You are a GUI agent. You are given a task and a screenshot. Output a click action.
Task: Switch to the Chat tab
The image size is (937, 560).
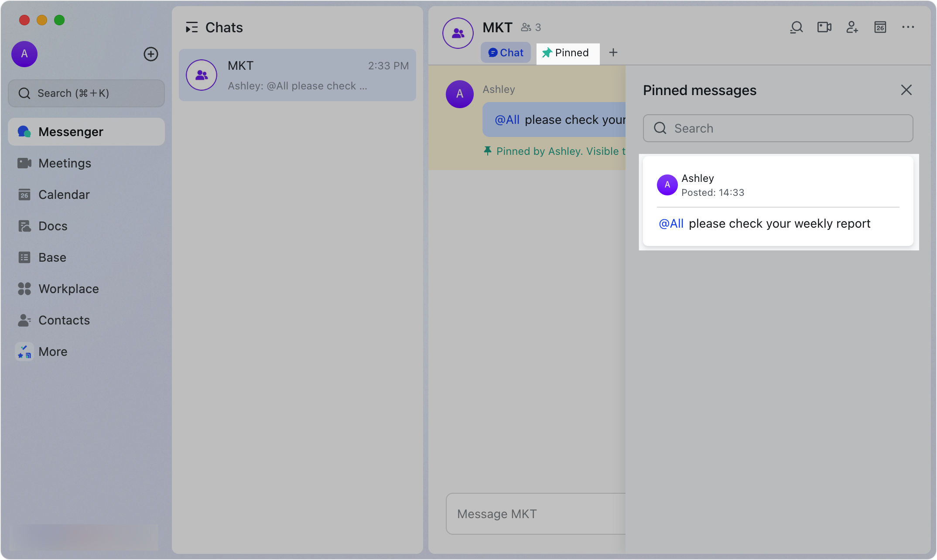pyautogui.click(x=506, y=52)
